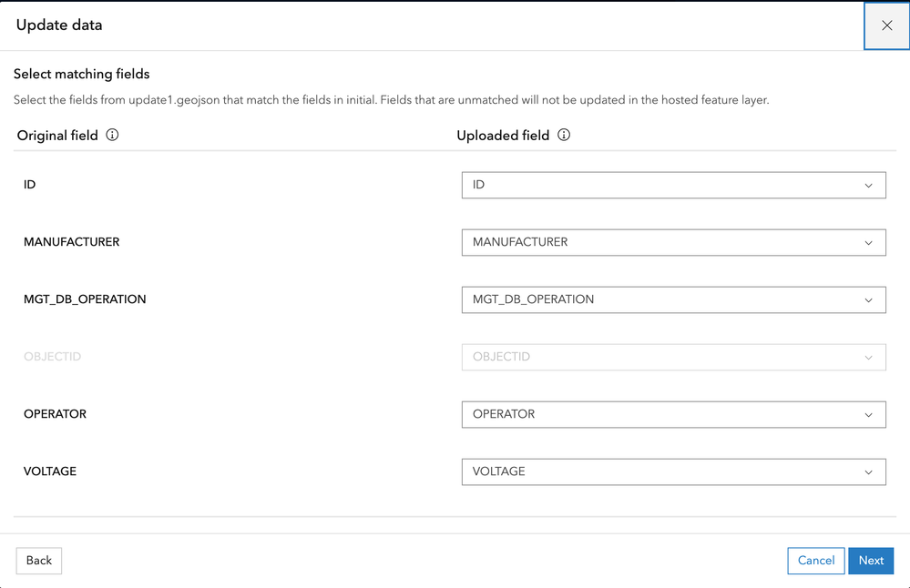
Task: Click the info icon beside Uploaded field
Action: (564, 136)
